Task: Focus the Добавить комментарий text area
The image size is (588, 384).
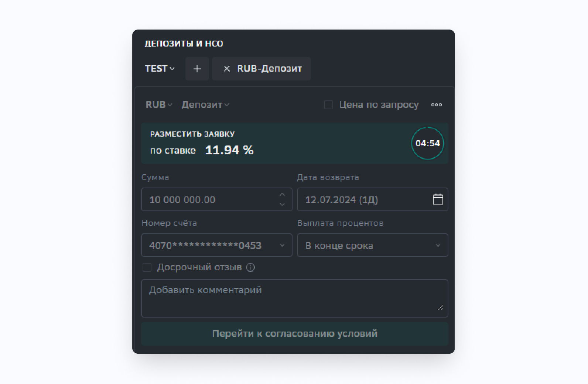Action: pos(295,298)
